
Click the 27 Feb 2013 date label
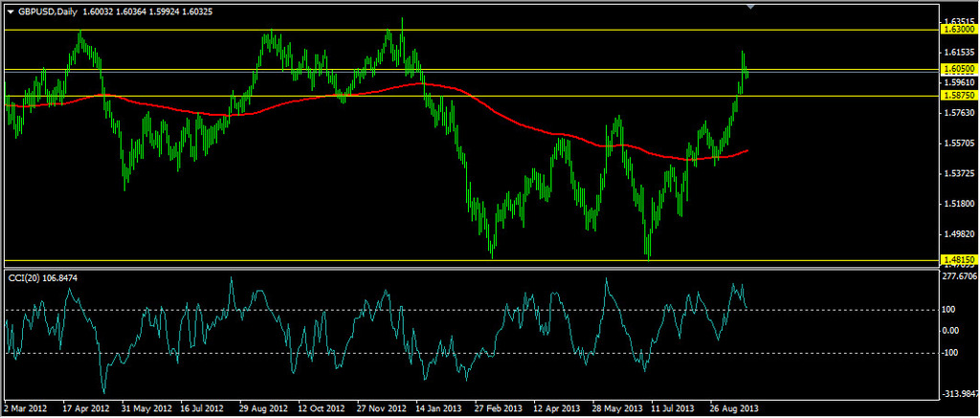499,408
